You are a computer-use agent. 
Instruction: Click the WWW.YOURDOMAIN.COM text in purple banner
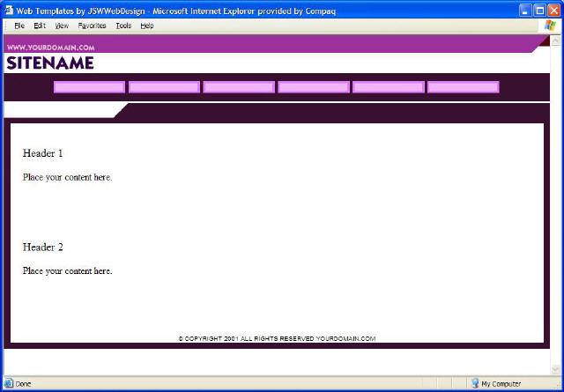click(x=50, y=47)
